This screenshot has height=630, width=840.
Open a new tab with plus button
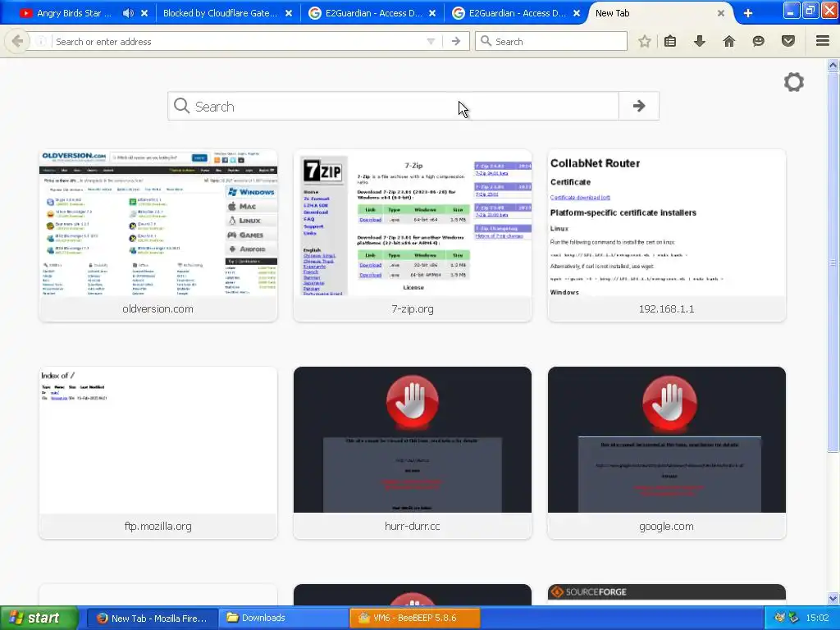[748, 13]
